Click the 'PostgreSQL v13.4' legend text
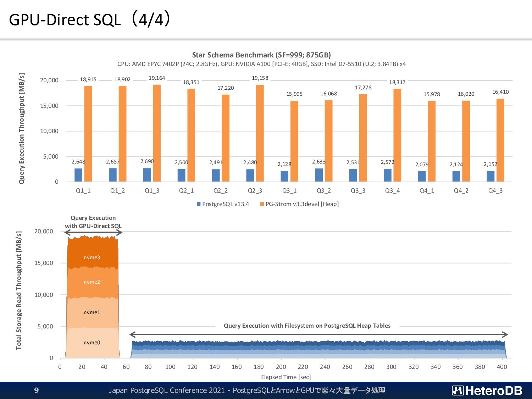The height and width of the screenshot is (399, 532). 226,204
